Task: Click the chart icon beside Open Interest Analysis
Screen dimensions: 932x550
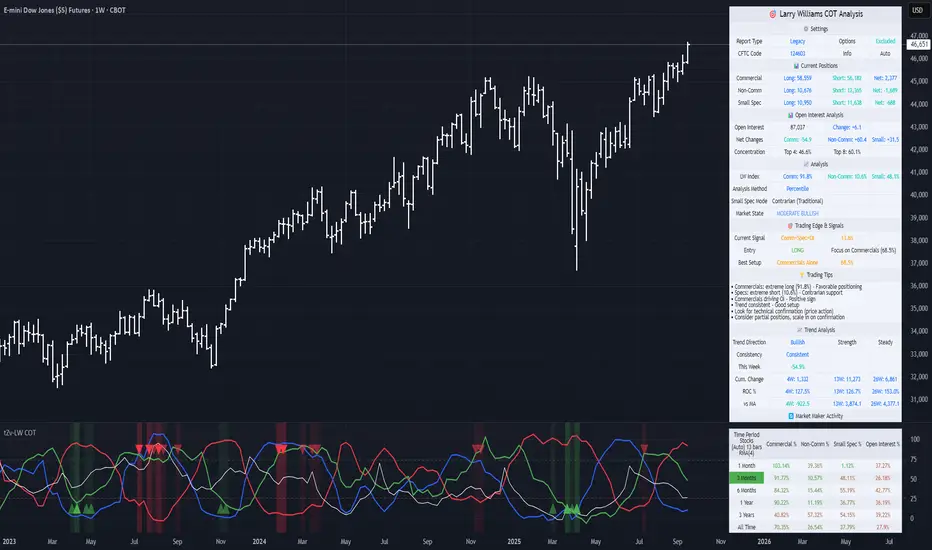Action: pos(791,115)
